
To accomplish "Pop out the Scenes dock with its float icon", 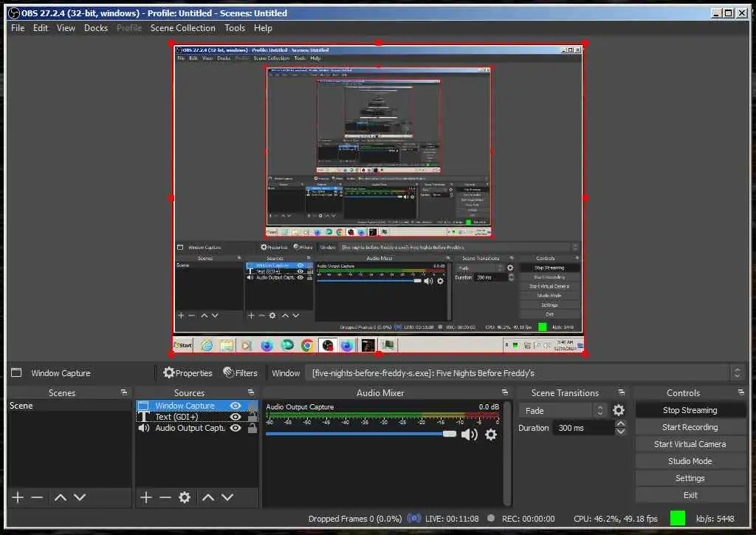I will tap(124, 392).
